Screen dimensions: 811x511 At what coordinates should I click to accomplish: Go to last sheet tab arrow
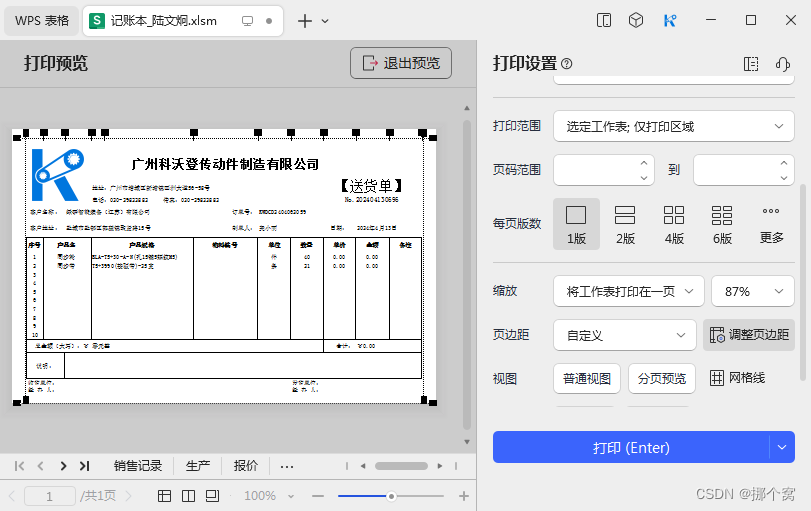click(84, 466)
